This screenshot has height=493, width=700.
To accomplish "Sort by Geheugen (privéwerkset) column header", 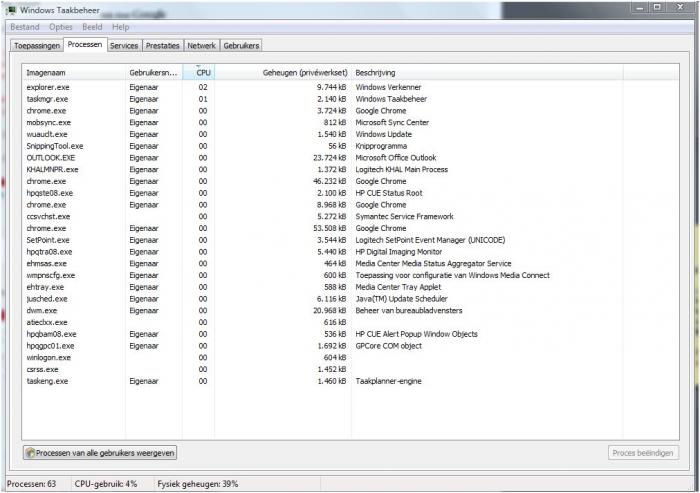I will [x=283, y=72].
